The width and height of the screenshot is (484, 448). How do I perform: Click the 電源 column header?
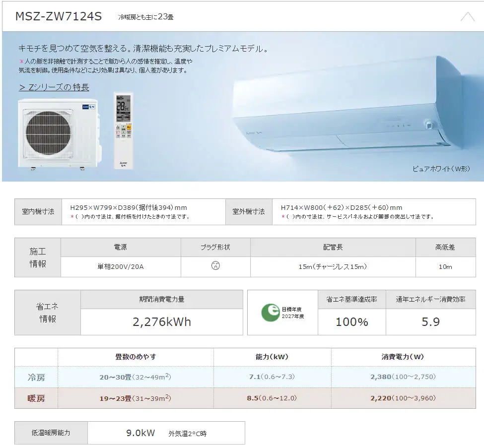coord(121,248)
